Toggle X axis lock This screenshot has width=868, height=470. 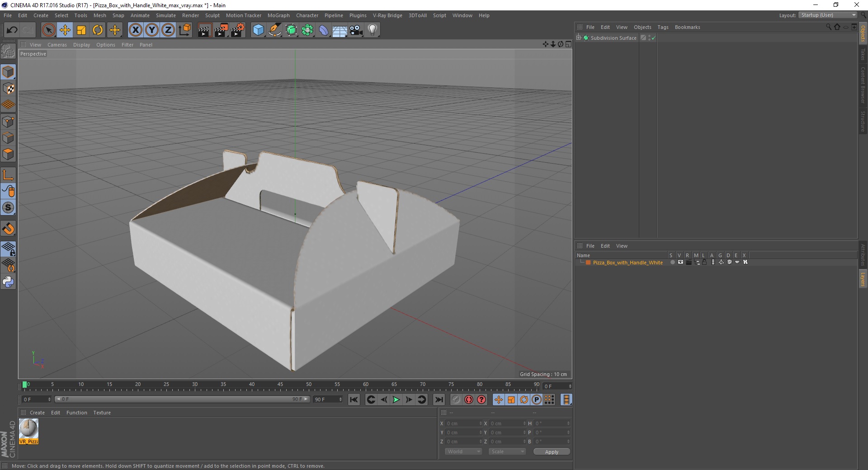pos(135,30)
